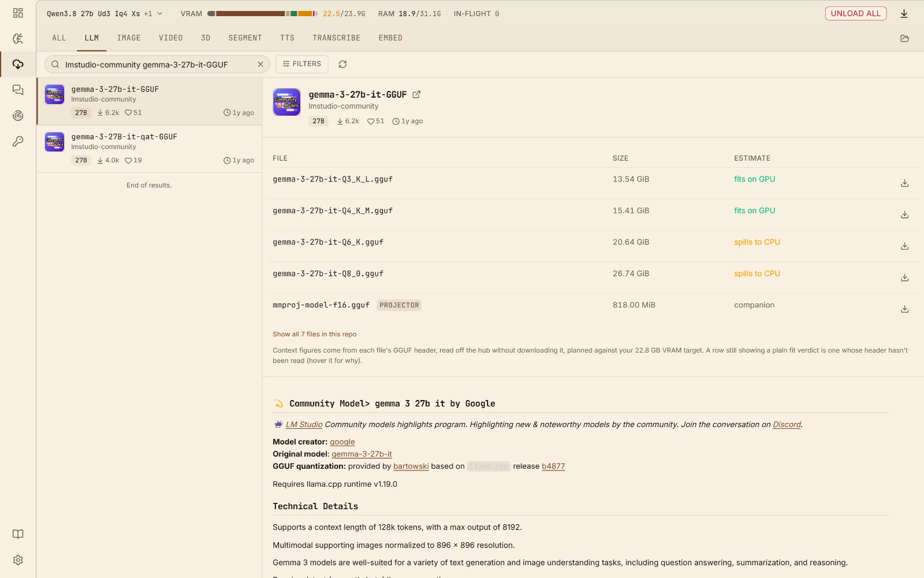The image size is (924, 578).
Task: Open the models folder icon
Action: [904, 38]
